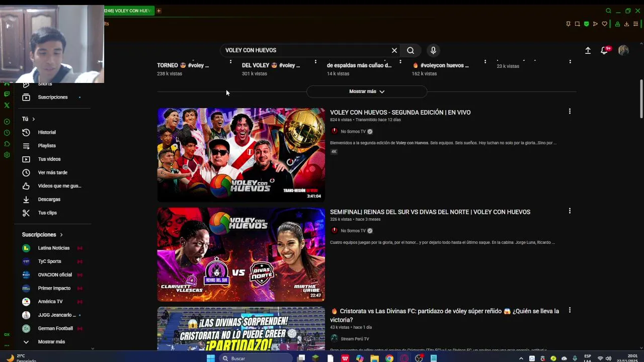Viewport: 644px width, 362px height.
Task: Go to Suscripciones in the YouTube menu
Action: 53,97
